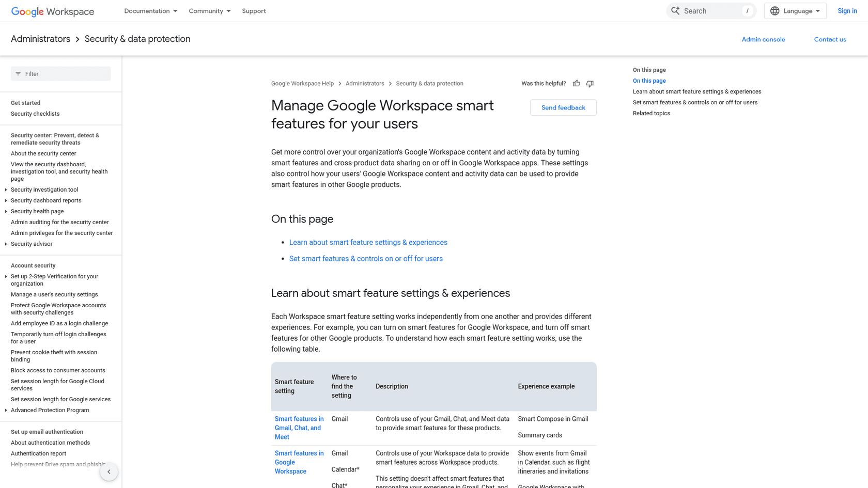
Task: Follow Learn about smart feature settings bullet link
Action: click(x=368, y=242)
